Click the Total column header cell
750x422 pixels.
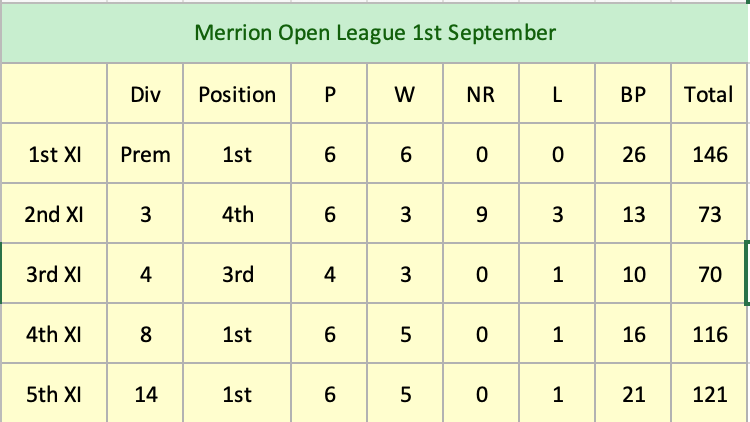coord(710,95)
